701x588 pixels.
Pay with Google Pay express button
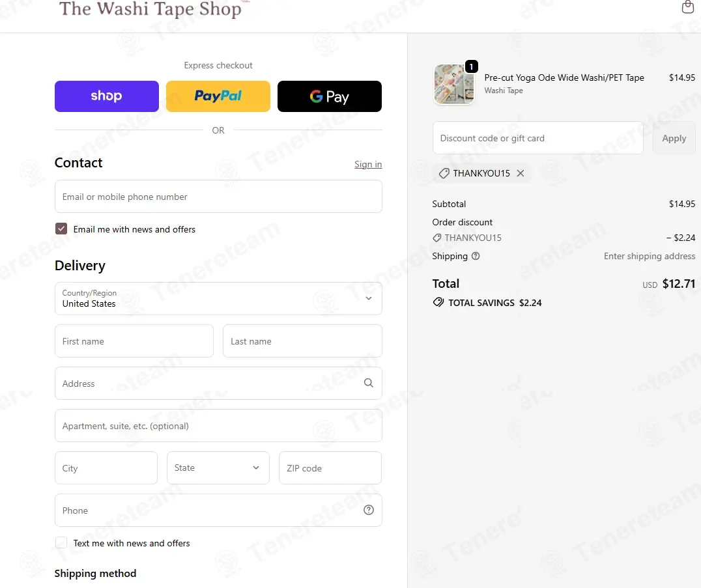coord(330,96)
